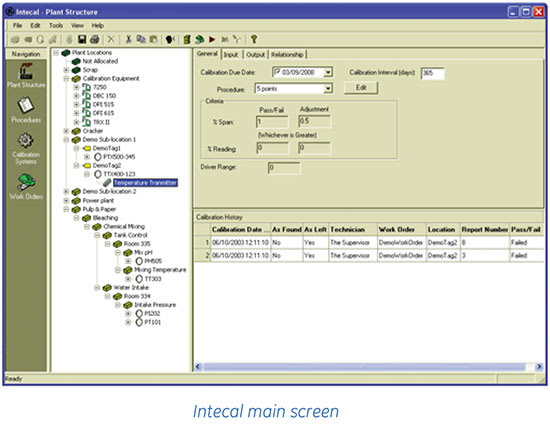Click the Work Order column header
This screenshot has height=427, width=550.
pos(402,229)
